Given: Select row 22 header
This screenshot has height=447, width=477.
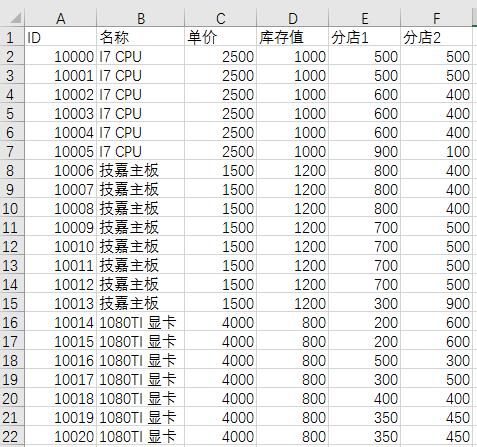Looking at the screenshot, I should click(12, 436).
